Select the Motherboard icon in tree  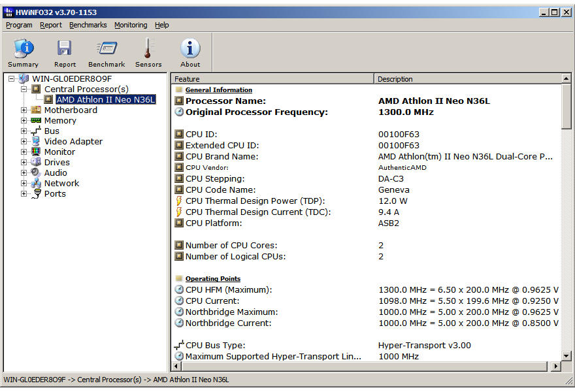click(x=36, y=110)
